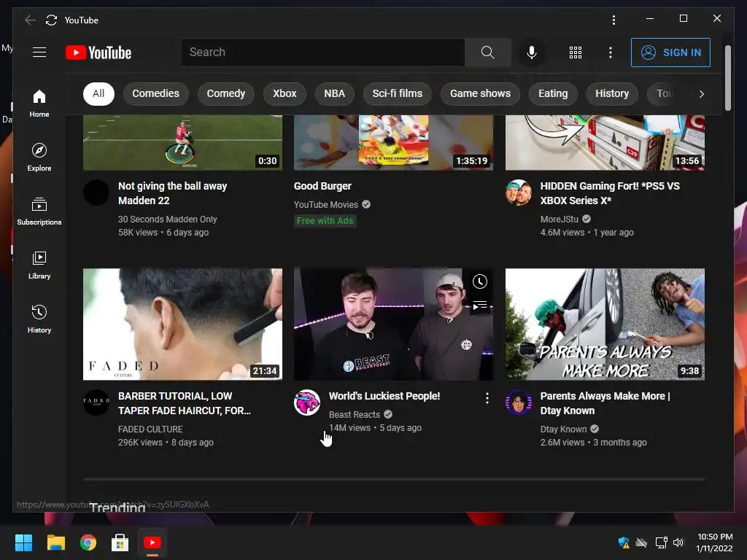Open the app title bar three-dot menu
The height and width of the screenshot is (560, 747).
(x=614, y=20)
